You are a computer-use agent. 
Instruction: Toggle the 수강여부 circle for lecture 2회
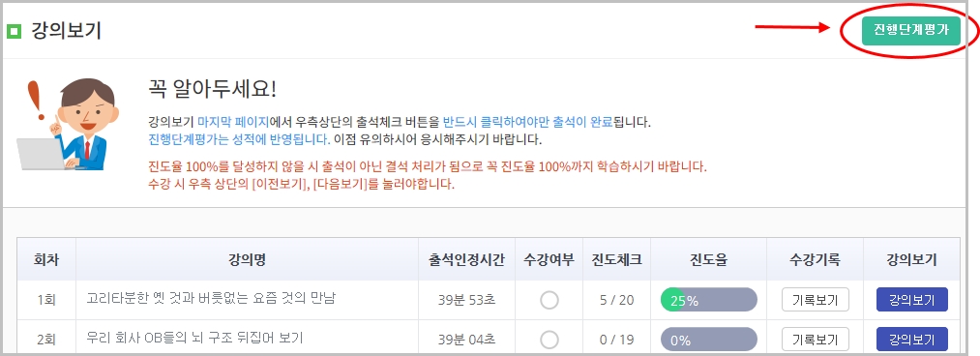click(549, 340)
